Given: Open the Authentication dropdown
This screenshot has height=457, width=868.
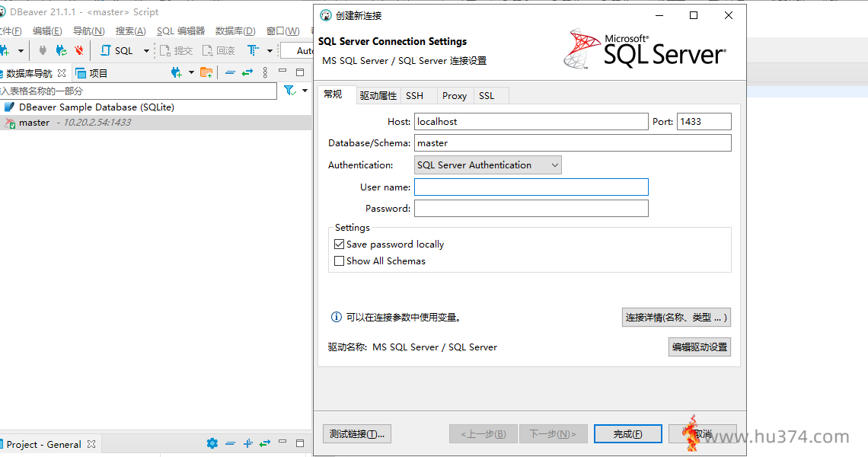Looking at the screenshot, I should pyautogui.click(x=488, y=165).
